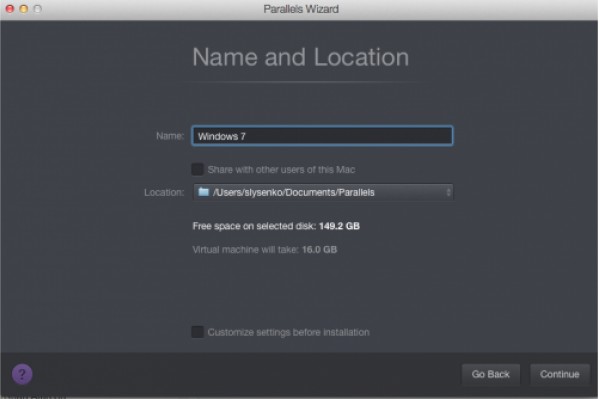599x399 pixels.
Task: Click the 'Virtual machine will take' text
Action: 265,250
